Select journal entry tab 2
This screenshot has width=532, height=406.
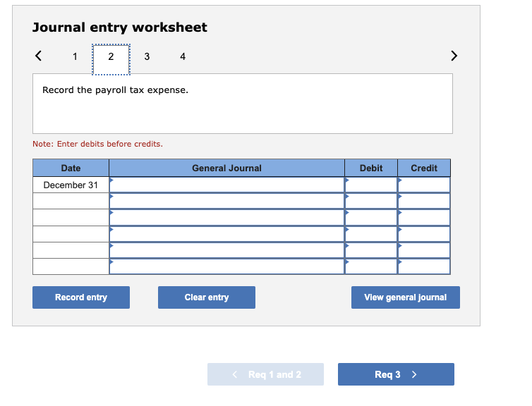click(111, 59)
